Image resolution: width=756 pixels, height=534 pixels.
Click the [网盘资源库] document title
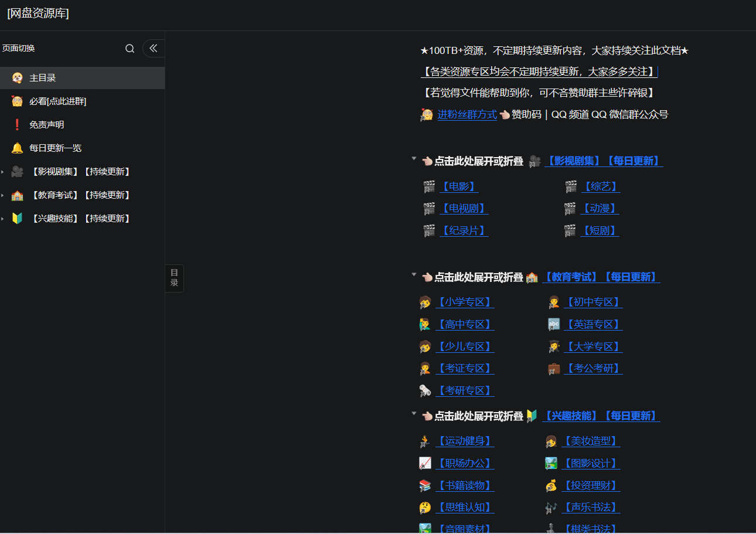[38, 13]
